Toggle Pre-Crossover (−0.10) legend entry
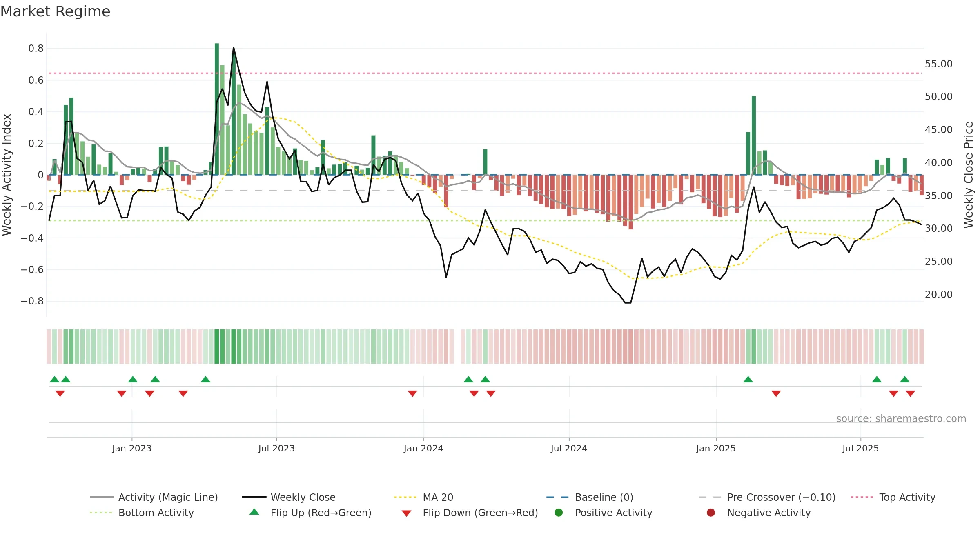 (767, 497)
